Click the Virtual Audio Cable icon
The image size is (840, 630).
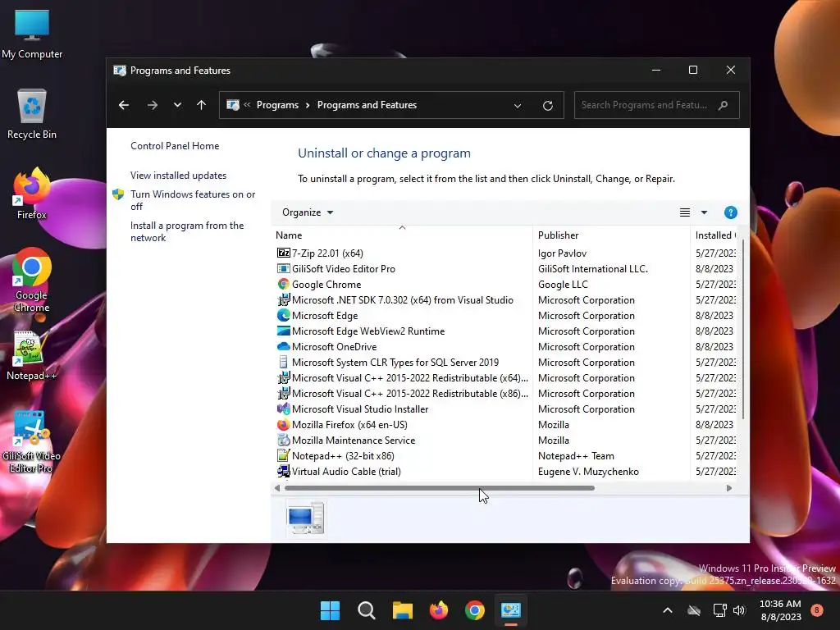tap(283, 471)
